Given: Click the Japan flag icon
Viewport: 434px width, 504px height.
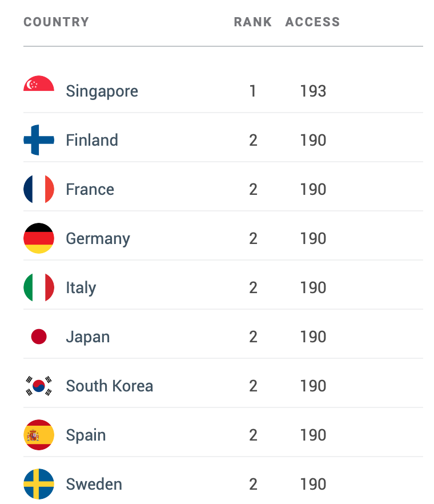Looking at the screenshot, I should [x=39, y=337].
